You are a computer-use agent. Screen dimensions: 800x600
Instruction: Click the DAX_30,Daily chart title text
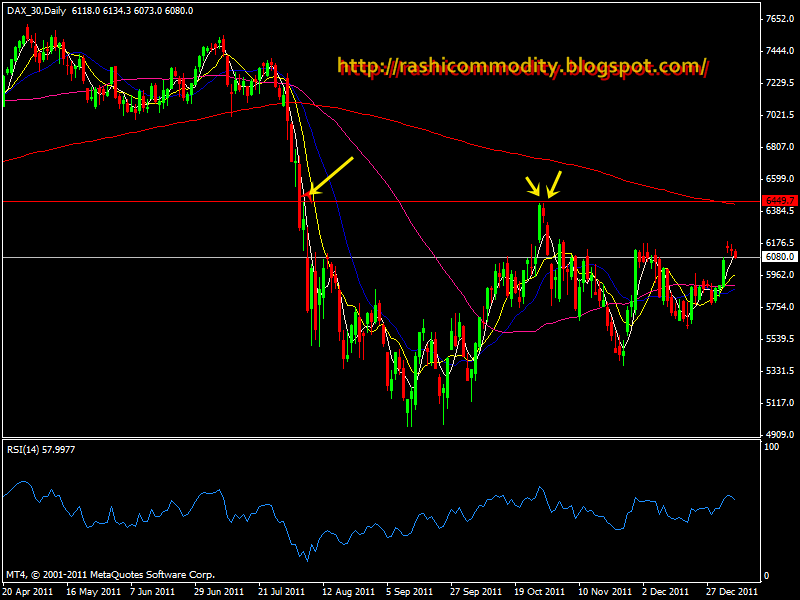37,11
